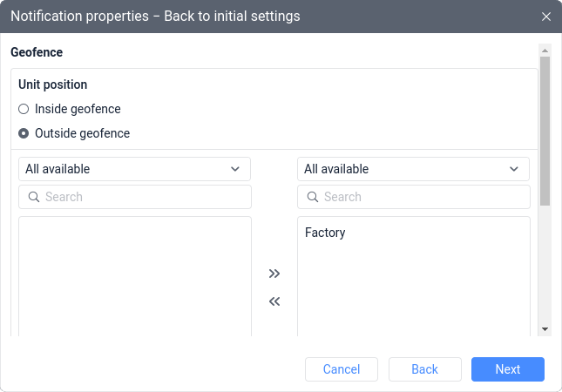Click the double left arrow icon
Viewport: 562px width, 392px height.
(x=274, y=301)
